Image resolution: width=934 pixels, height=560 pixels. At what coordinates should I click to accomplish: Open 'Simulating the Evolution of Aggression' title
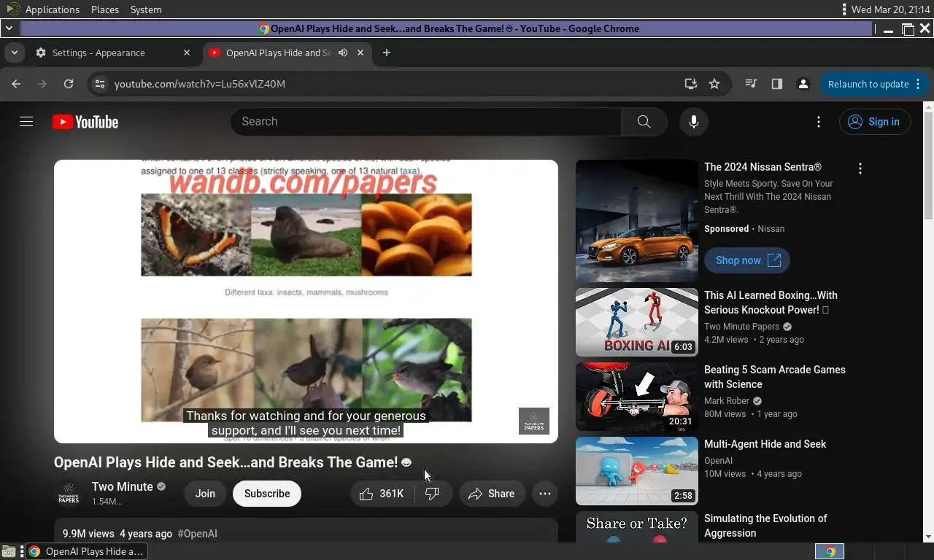(x=765, y=526)
